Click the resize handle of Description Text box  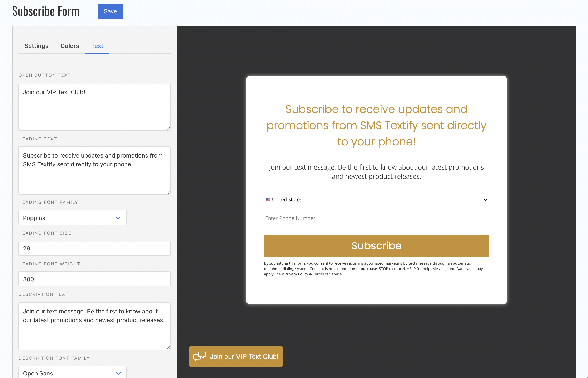tap(168, 348)
